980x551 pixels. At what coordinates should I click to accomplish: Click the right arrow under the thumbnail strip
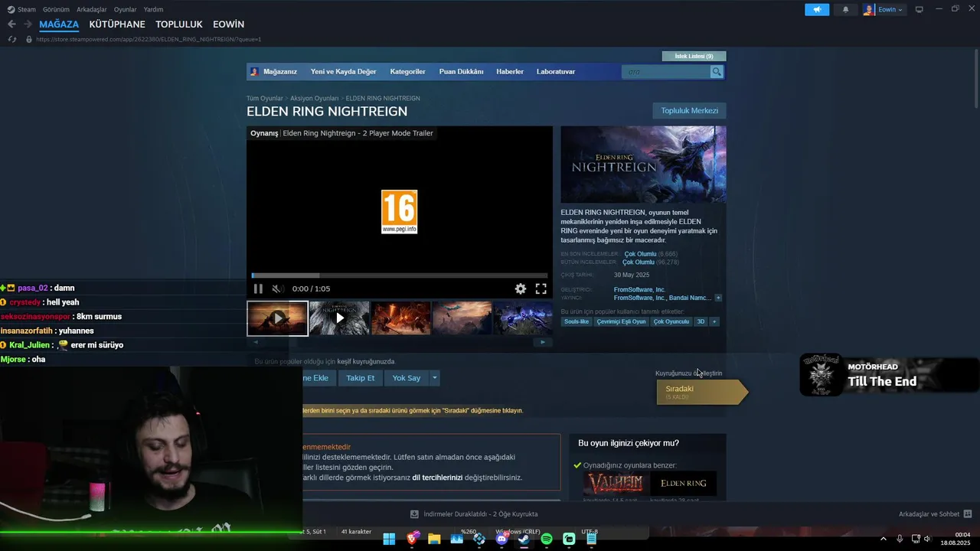tap(543, 342)
